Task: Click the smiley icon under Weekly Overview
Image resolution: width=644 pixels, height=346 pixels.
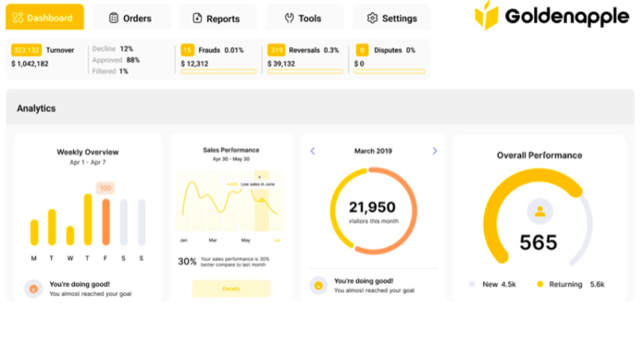Action: tap(33, 289)
